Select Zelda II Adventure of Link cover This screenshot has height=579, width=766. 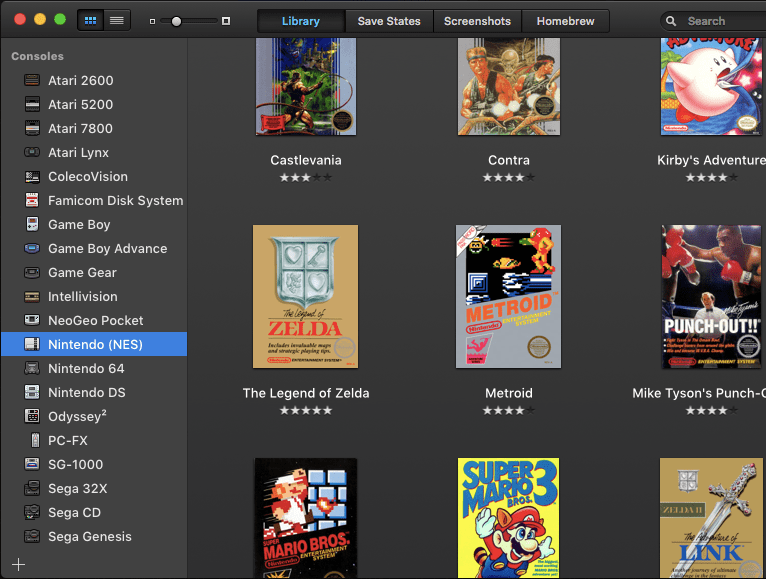tap(711, 518)
